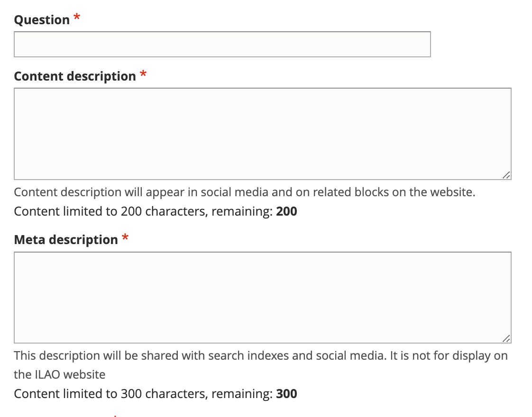The image size is (532, 417).
Task: Click the partially visible asterisk at the page bottom
Action: click(x=115, y=415)
